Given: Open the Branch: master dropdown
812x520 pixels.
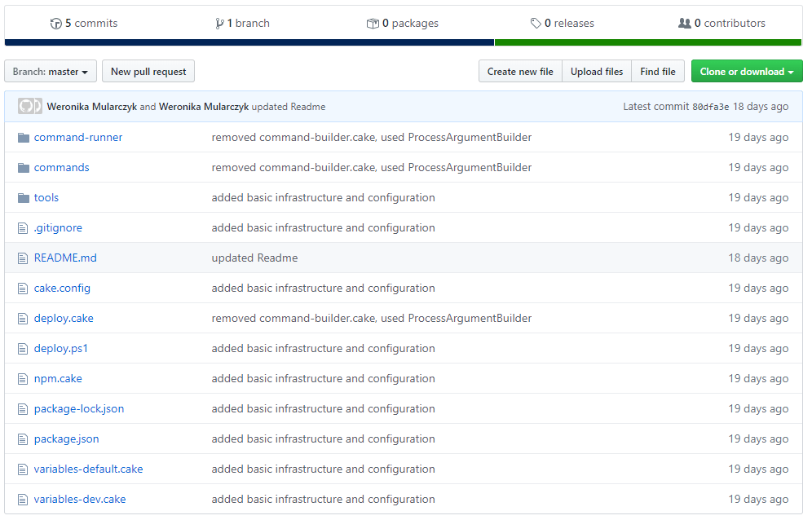Looking at the screenshot, I should [51, 72].
